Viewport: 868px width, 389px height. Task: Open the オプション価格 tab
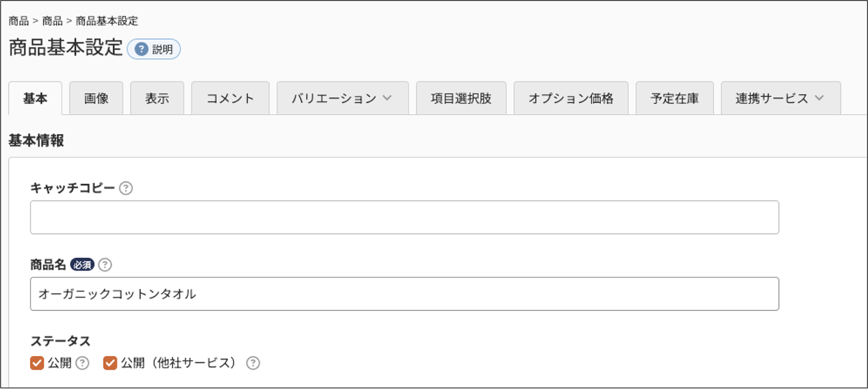571,98
